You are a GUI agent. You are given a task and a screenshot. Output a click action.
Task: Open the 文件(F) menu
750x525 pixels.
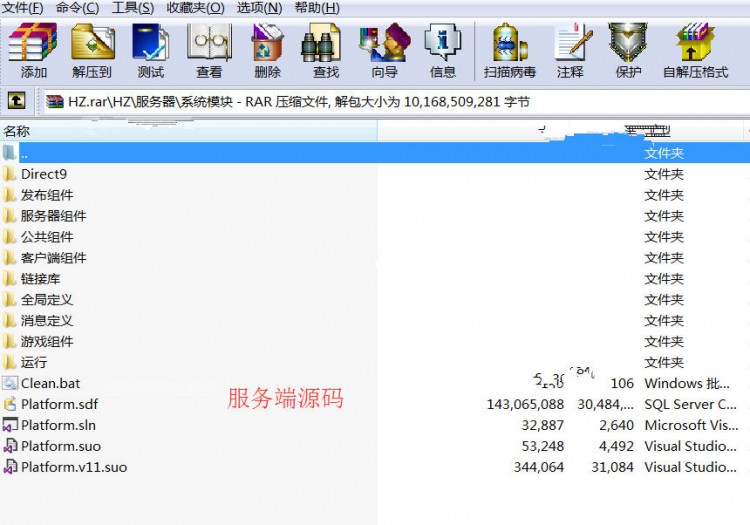(22, 8)
